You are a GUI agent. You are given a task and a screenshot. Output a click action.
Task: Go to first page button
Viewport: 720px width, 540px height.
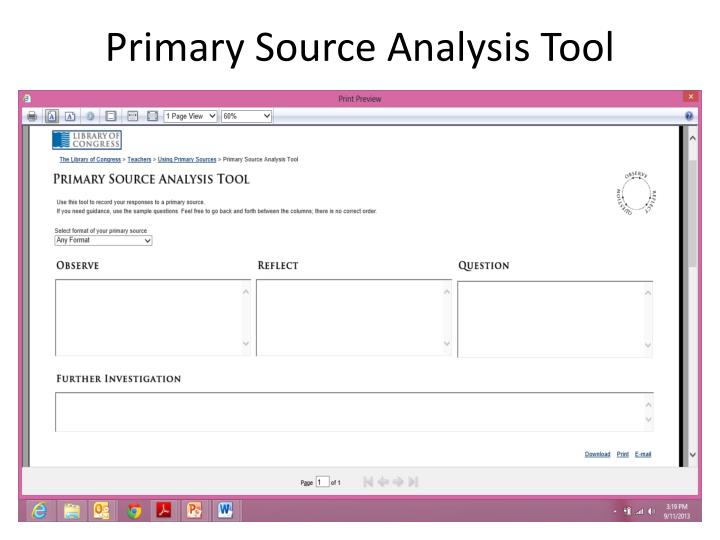coord(368,482)
